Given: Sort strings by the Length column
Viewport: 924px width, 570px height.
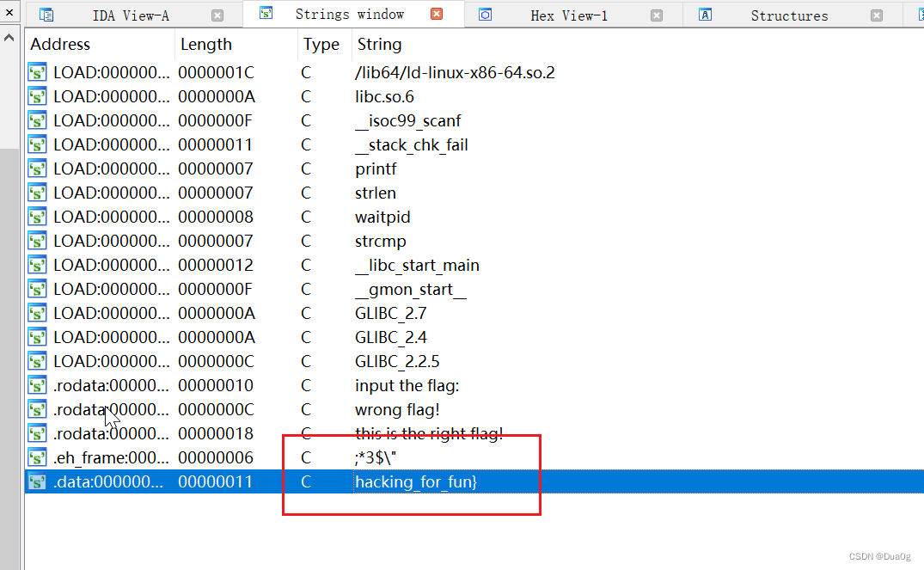Looking at the screenshot, I should point(206,44).
